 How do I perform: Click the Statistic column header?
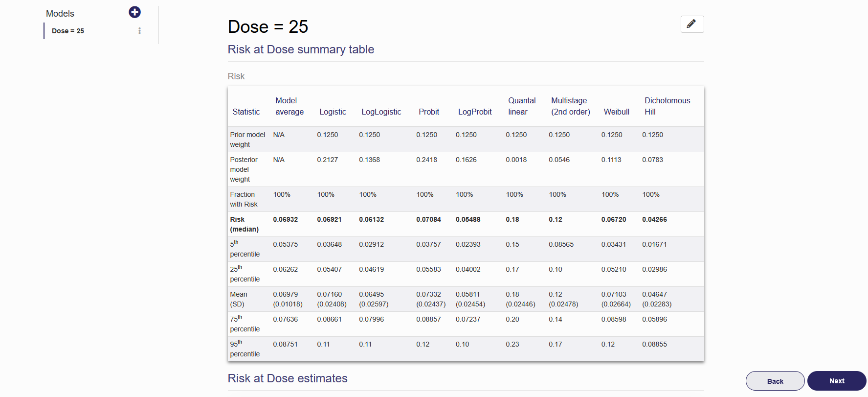pos(246,112)
